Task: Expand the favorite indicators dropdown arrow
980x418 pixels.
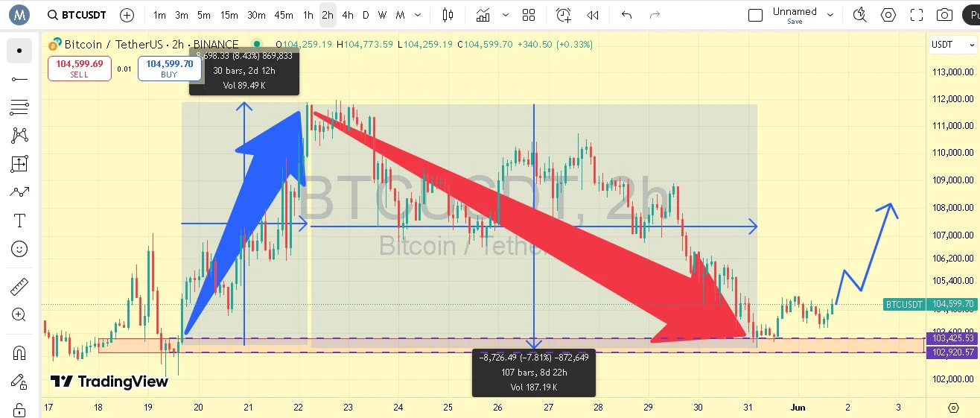Action: click(506, 15)
